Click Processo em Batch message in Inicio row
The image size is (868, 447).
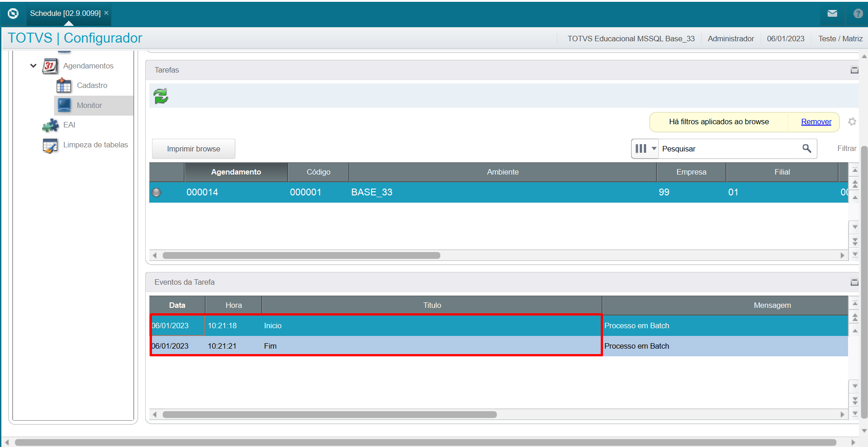tap(637, 326)
